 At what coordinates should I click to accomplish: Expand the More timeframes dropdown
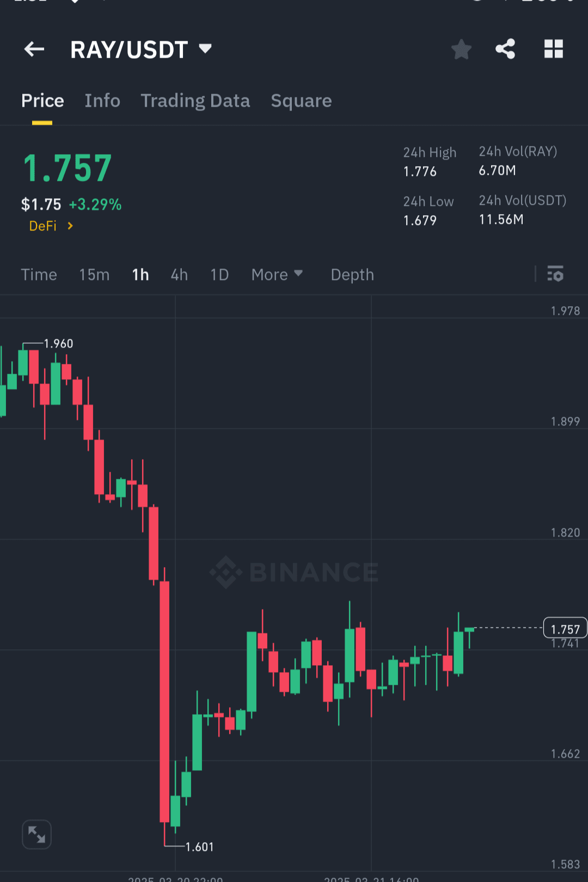coord(277,275)
